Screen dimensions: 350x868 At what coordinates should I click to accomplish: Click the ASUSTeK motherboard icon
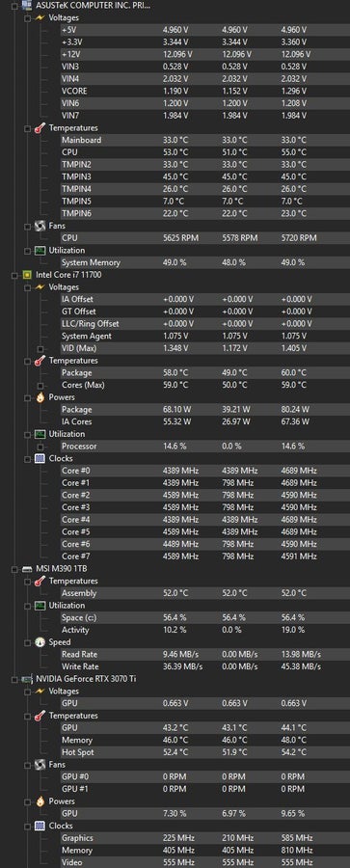pyautogui.click(x=26, y=5)
